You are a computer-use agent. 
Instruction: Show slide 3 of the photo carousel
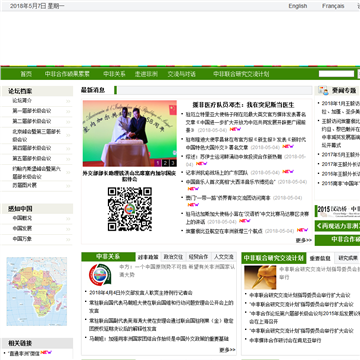[x=173, y=163]
